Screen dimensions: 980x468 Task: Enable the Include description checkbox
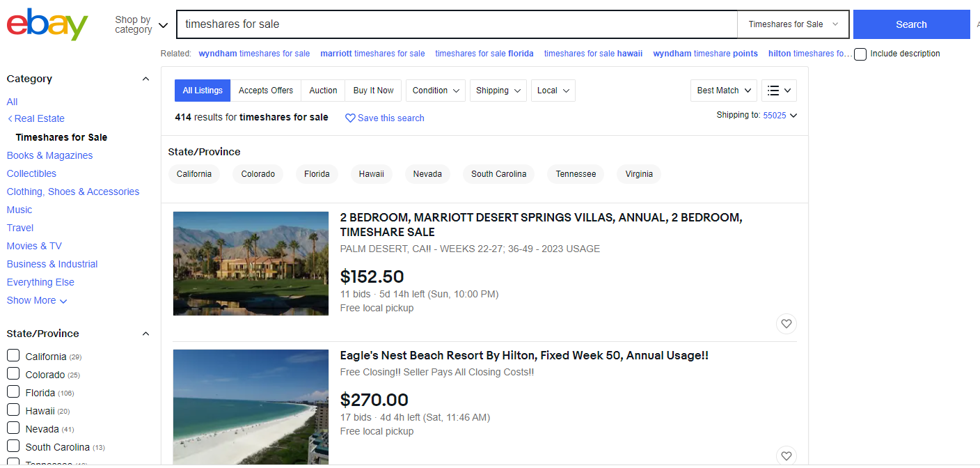(860, 54)
